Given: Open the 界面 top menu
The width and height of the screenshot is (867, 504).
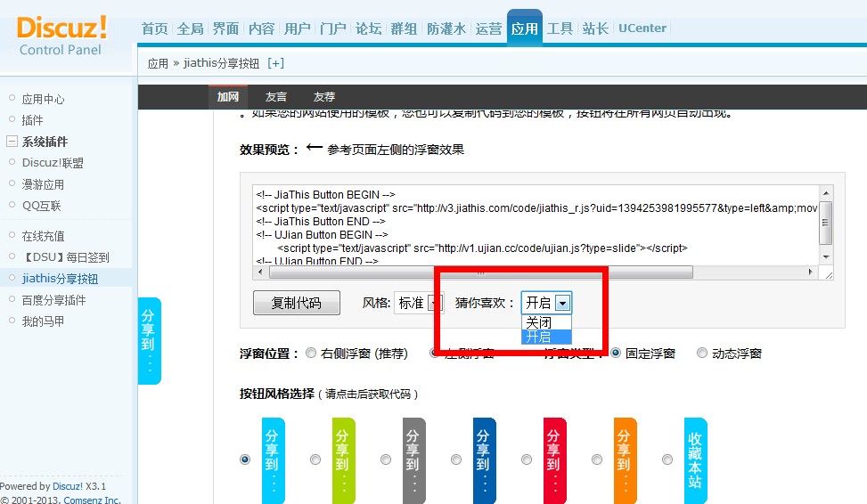Looking at the screenshot, I should pos(226,28).
